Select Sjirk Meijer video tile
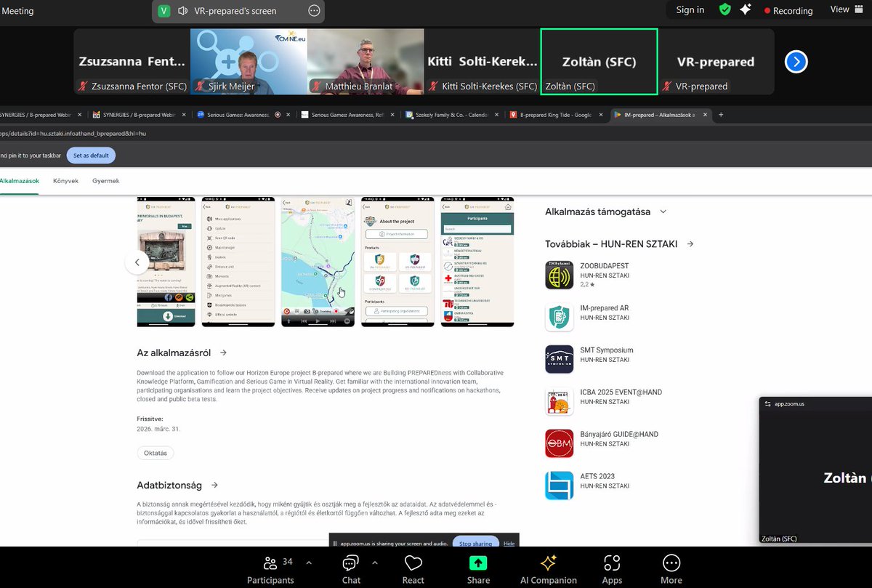This screenshot has width=872, height=588. pos(249,62)
